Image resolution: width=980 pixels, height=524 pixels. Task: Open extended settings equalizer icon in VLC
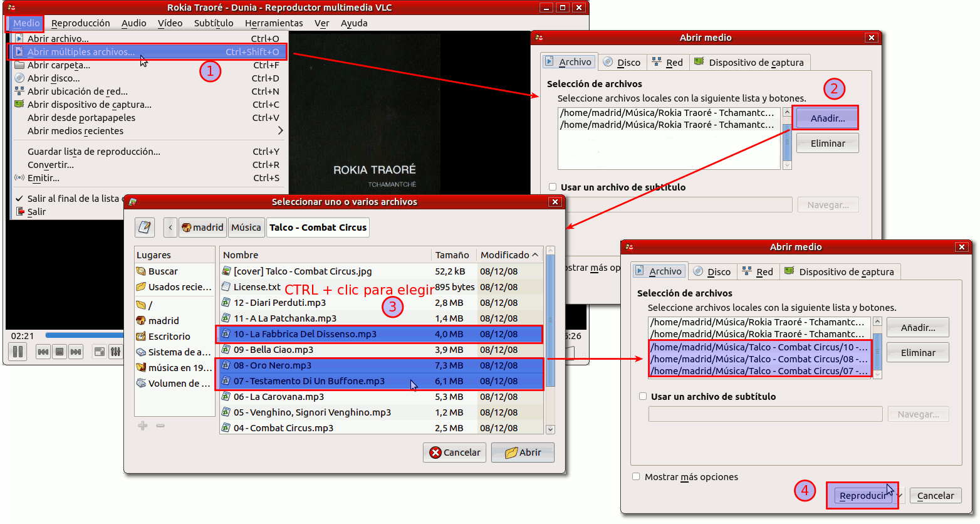[x=116, y=352]
